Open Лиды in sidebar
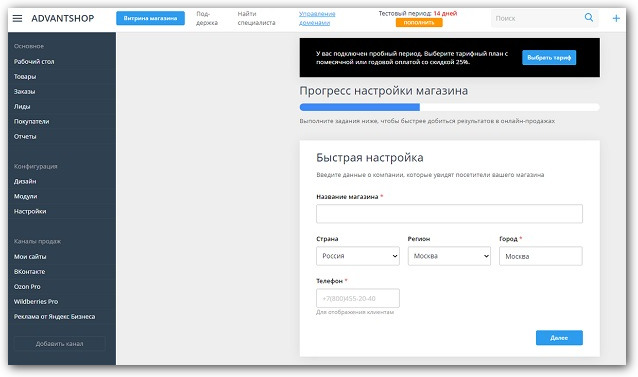 (x=22, y=107)
